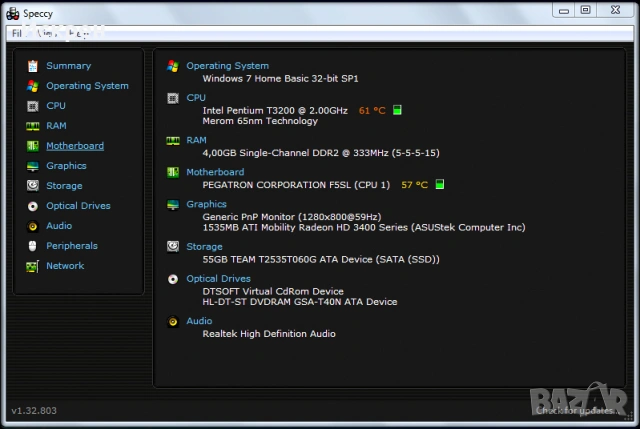Image resolution: width=640 pixels, height=429 pixels.
Task: Click the Motherboard icon in sidebar
Action: [33, 146]
